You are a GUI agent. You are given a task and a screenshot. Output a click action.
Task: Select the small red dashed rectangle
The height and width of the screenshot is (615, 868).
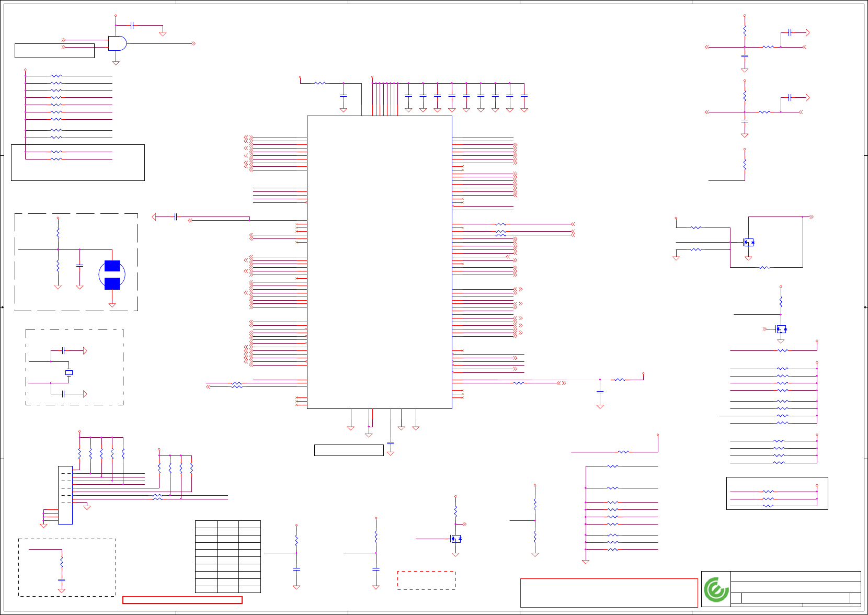[427, 580]
